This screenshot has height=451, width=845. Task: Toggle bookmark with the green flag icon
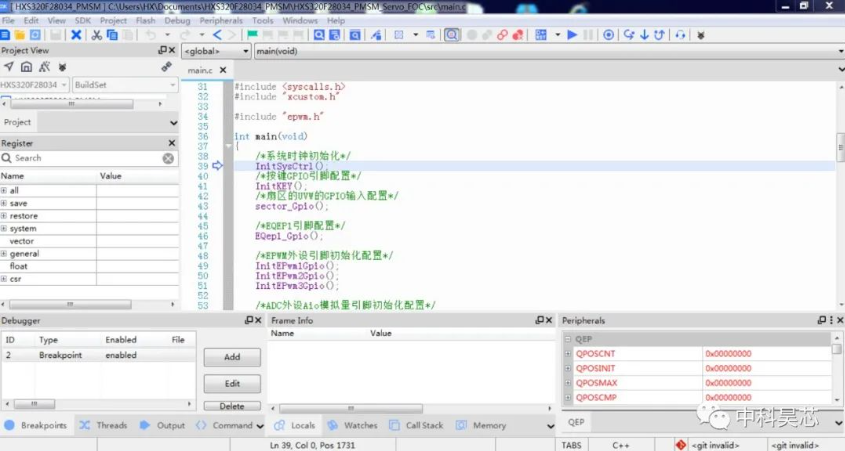(x=252, y=35)
